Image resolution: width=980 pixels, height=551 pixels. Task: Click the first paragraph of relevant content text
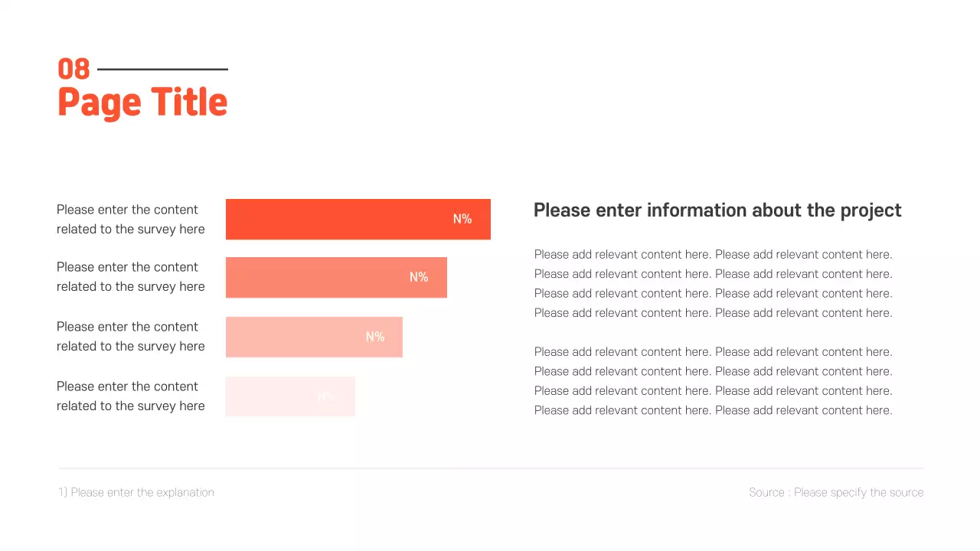713,284
